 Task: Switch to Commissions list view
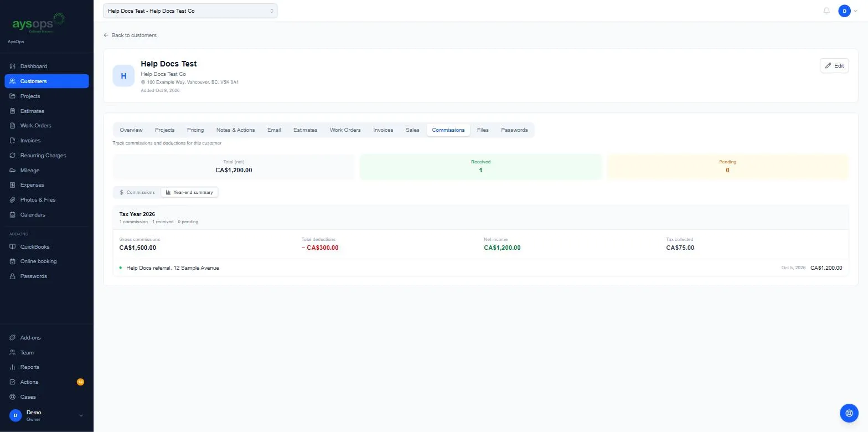coord(137,192)
